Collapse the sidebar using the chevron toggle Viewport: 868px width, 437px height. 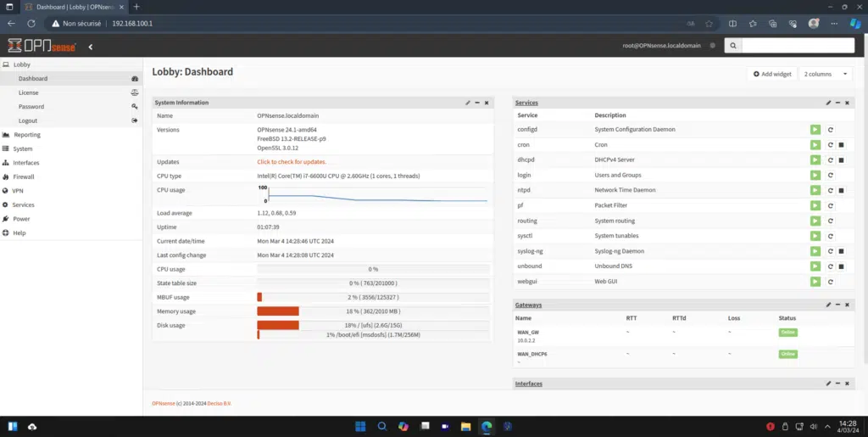90,47
